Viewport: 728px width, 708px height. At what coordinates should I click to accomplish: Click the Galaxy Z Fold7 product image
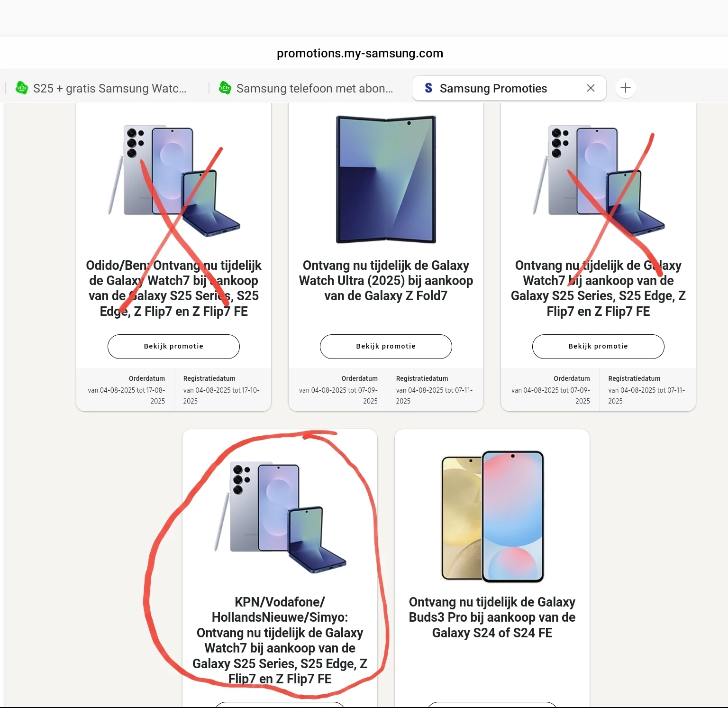coord(386,179)
